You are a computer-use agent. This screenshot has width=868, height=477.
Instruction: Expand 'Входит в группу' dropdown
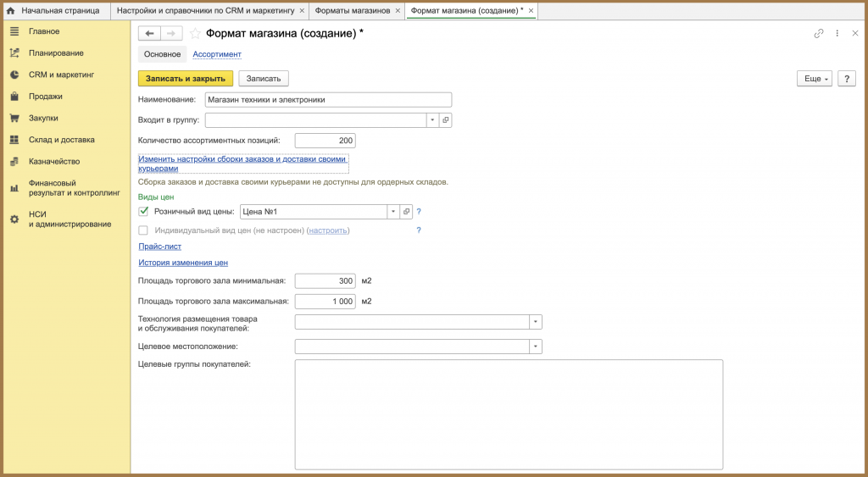point(433,120)
